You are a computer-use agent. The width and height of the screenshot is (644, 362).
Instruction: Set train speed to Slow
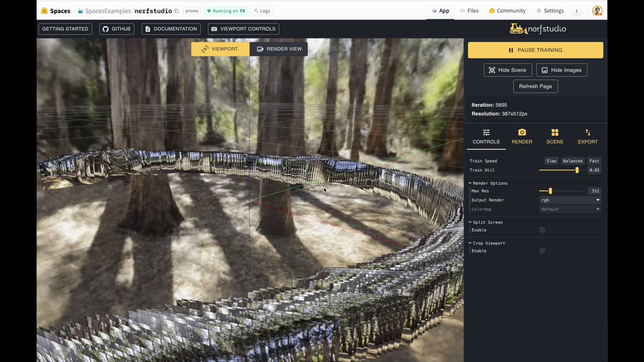pyautogui.click(x=551, y=161)
